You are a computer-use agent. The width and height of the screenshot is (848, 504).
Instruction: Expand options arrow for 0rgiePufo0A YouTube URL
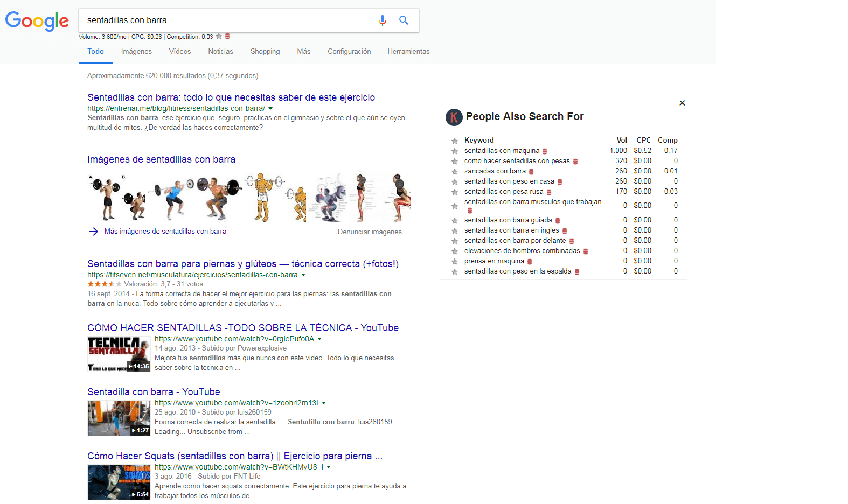pos(319,339)
